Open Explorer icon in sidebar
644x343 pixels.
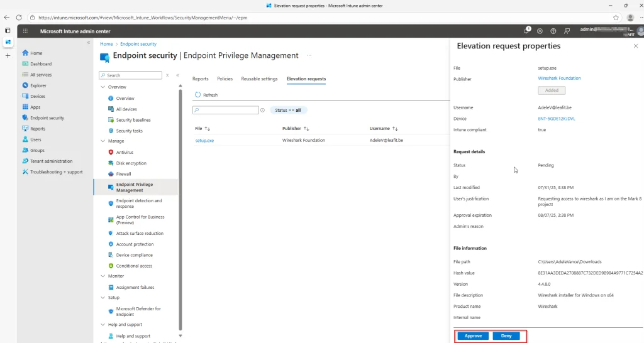[25, 85]
